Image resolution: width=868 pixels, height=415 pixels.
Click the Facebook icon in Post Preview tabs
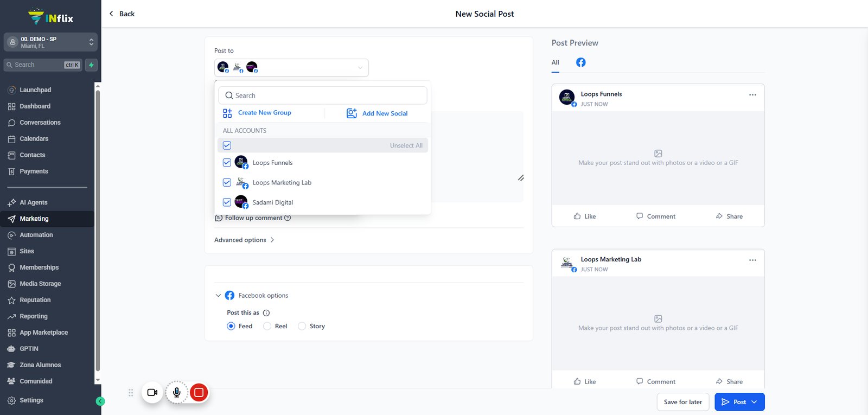(580, 62)
